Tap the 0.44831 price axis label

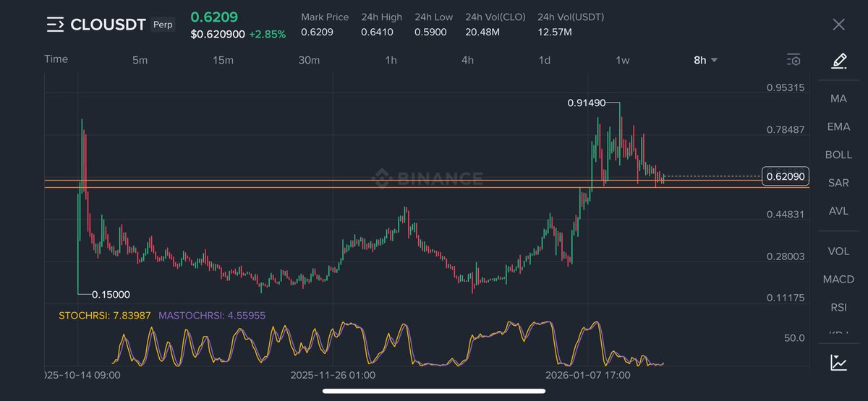(786, 214)
